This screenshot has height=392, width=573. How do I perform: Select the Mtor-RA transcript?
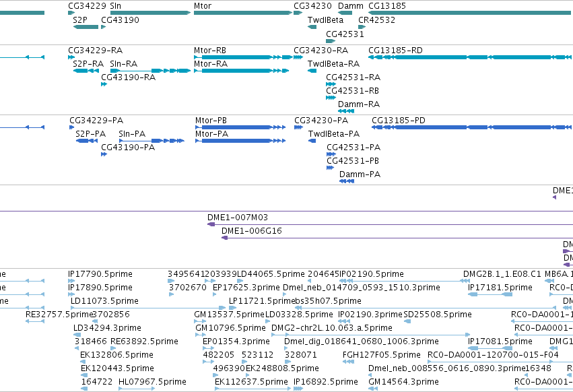(x=242, y=71)
